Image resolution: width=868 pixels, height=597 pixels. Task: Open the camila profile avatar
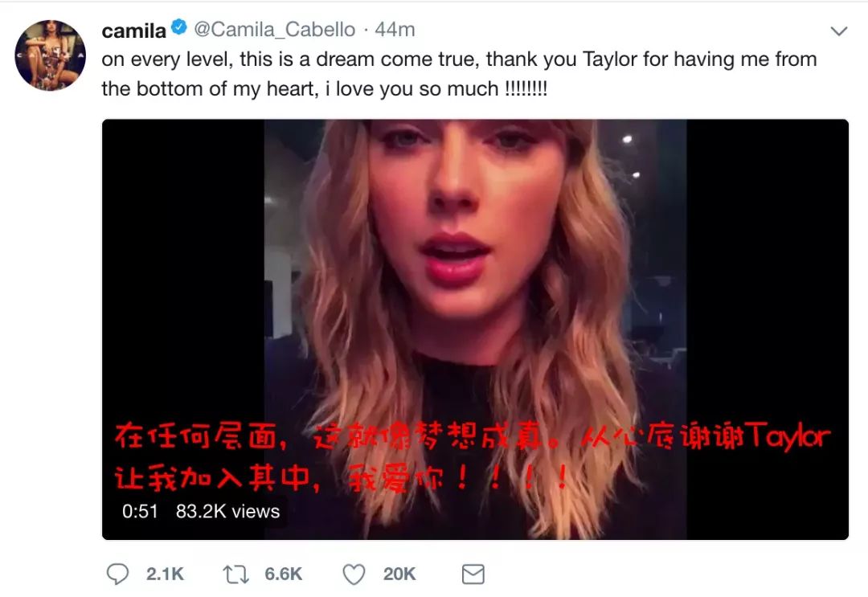pos(51,55)
